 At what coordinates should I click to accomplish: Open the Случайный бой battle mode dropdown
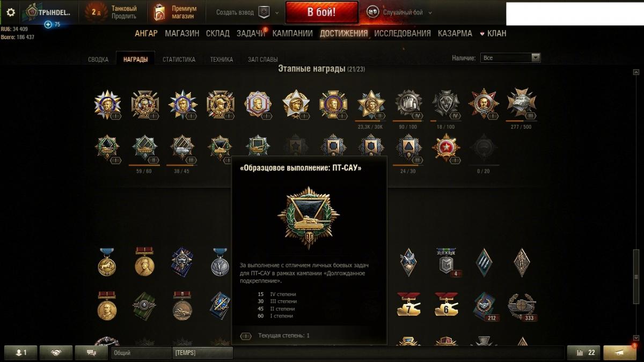tap(400, 12)
